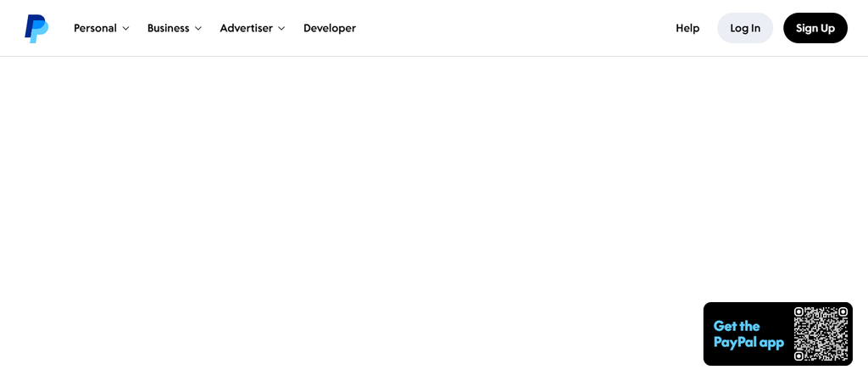Image resolution: width=868 pixels, height=381 pixels.
Task: Click the QR code's bottom-left corner square
Action: pyautogui.click(x=798, y=356)
